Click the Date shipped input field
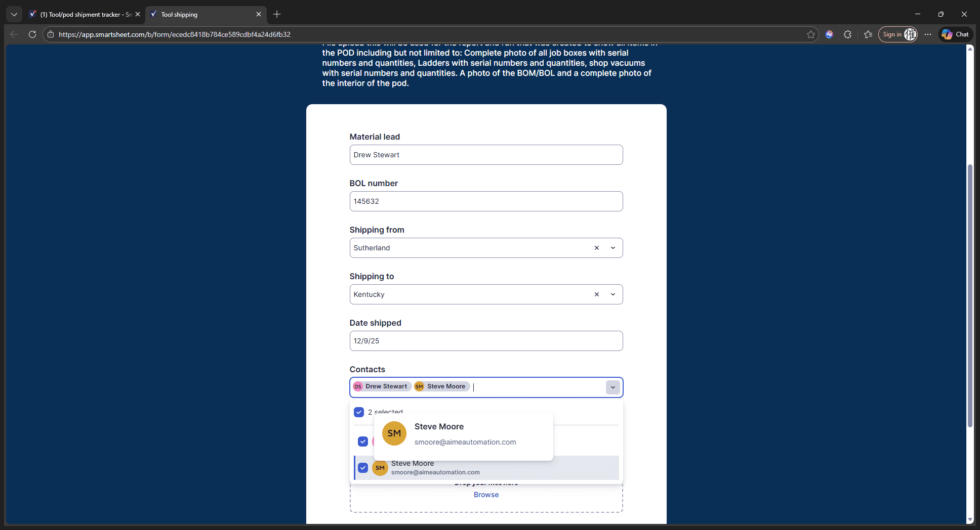 pos(486,341)
